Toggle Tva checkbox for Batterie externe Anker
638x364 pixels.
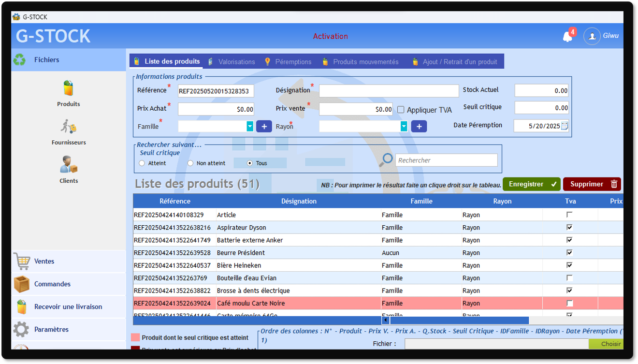tap(570, 240)
